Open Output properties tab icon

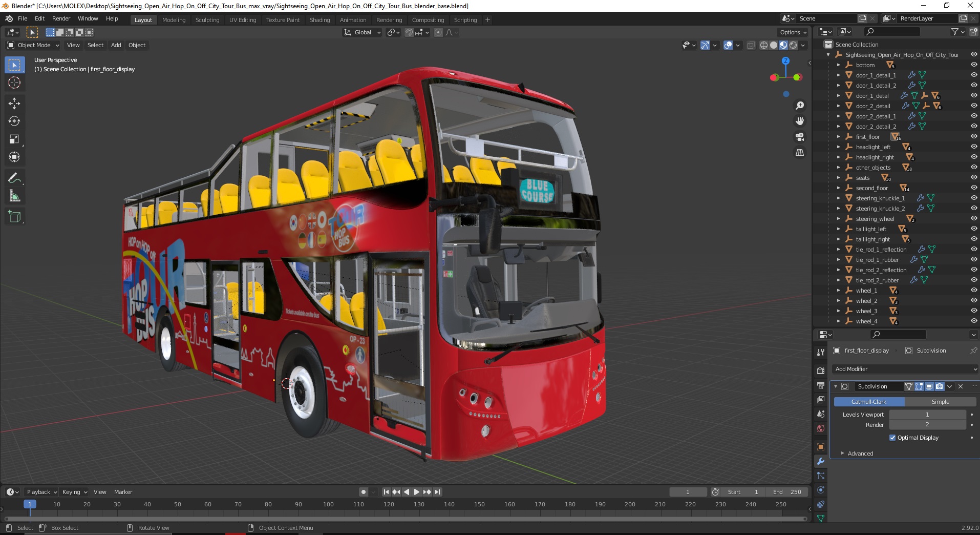821,385
